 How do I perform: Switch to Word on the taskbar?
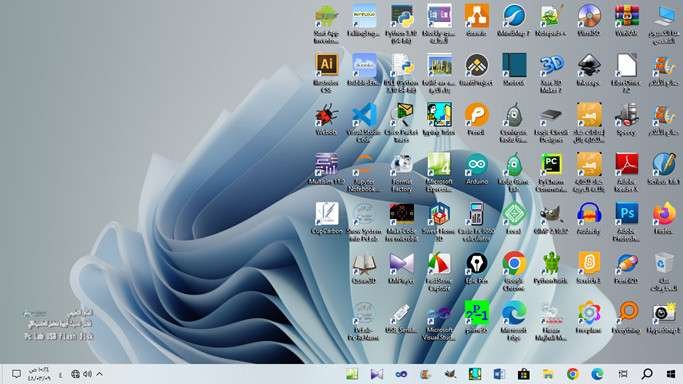[x=499, y=374]
